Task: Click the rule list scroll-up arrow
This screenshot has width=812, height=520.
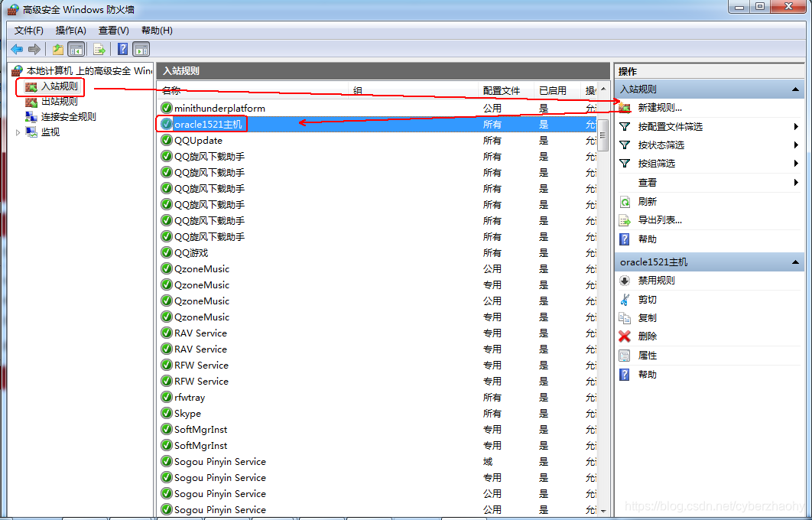Action: pyautogui.click(x=603, y=89)
